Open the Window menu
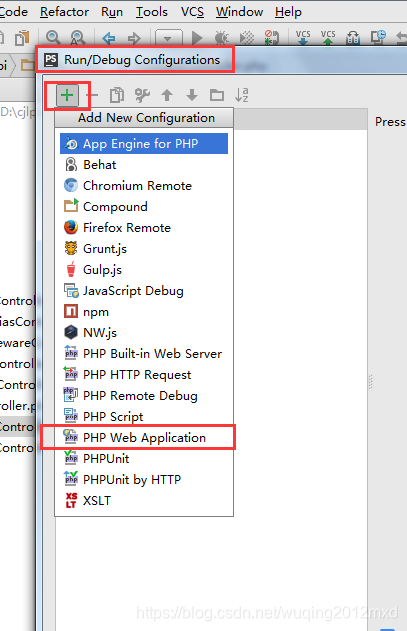This screenshot has height=631, width=407. pos(239,12)
